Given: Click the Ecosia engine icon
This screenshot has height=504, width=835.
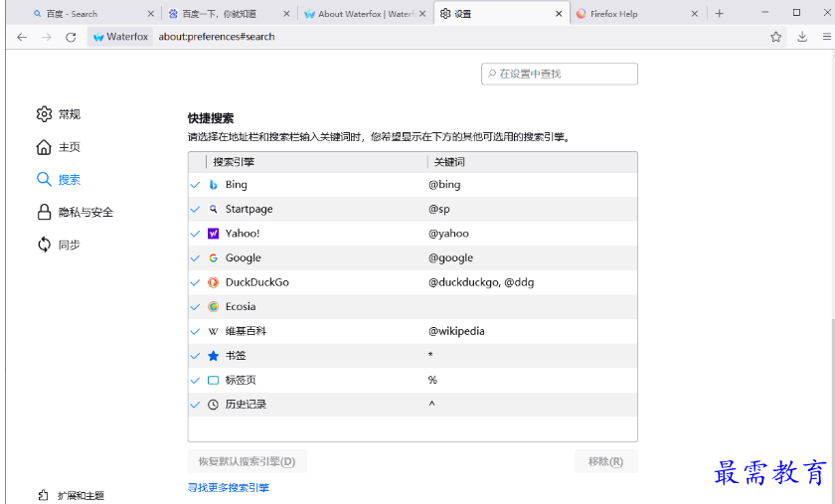Looking at the screenshot, I should point(213,306).
